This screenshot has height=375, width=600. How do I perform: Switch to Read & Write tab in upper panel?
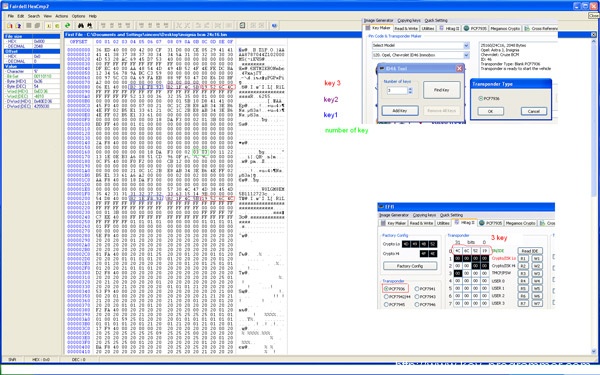(x=406, y=28)
